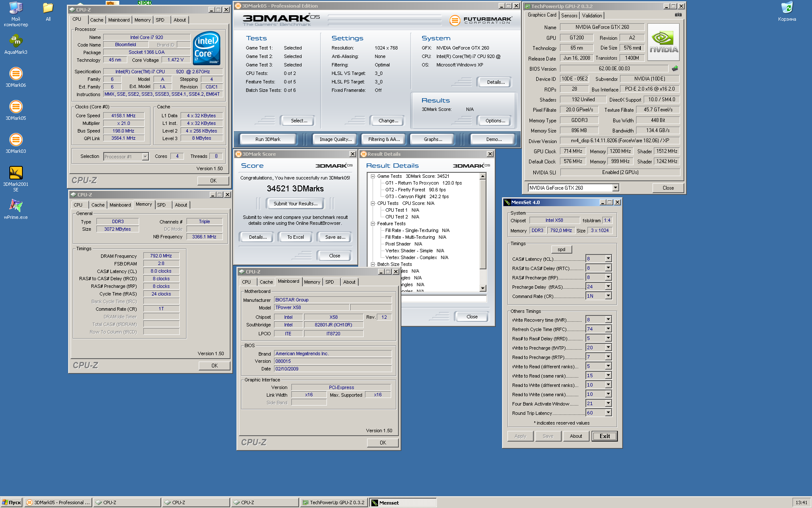This screenshot has width=812, height=508.
Task: Launch the 3DMark03 desktop shortcut
Action: pyautogui.click(x=16, y=144)
